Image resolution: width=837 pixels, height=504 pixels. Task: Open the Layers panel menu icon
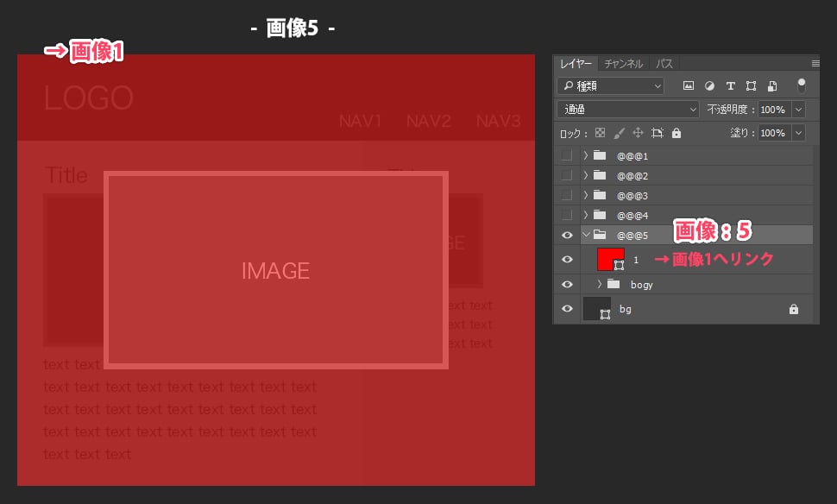[815, 64]
